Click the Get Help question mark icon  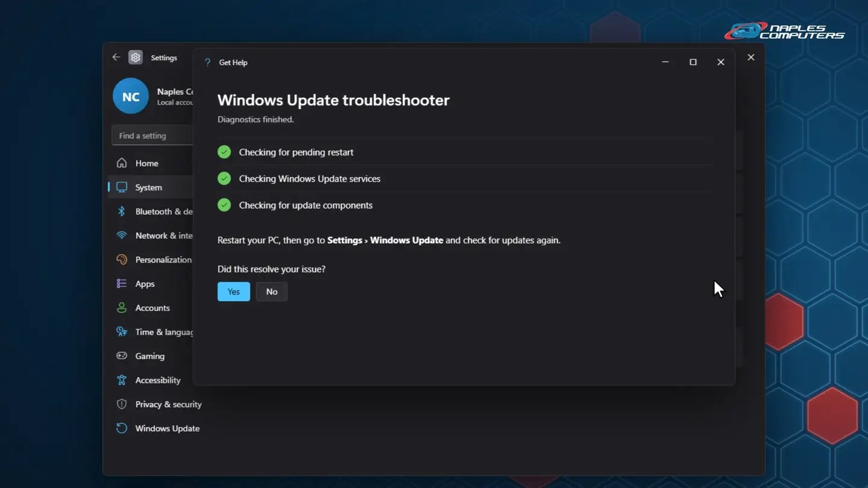point(207,62)
